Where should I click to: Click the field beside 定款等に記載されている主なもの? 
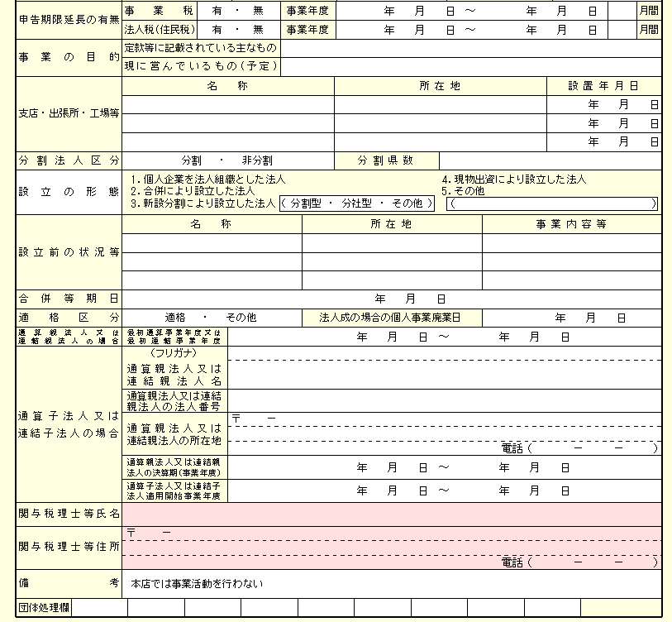471,49
